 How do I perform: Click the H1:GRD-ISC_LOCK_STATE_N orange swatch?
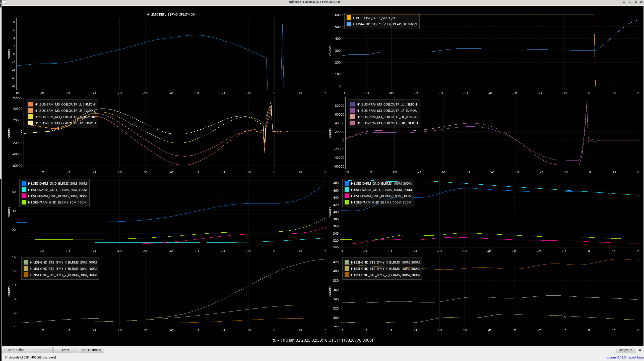tap(349, 18)
